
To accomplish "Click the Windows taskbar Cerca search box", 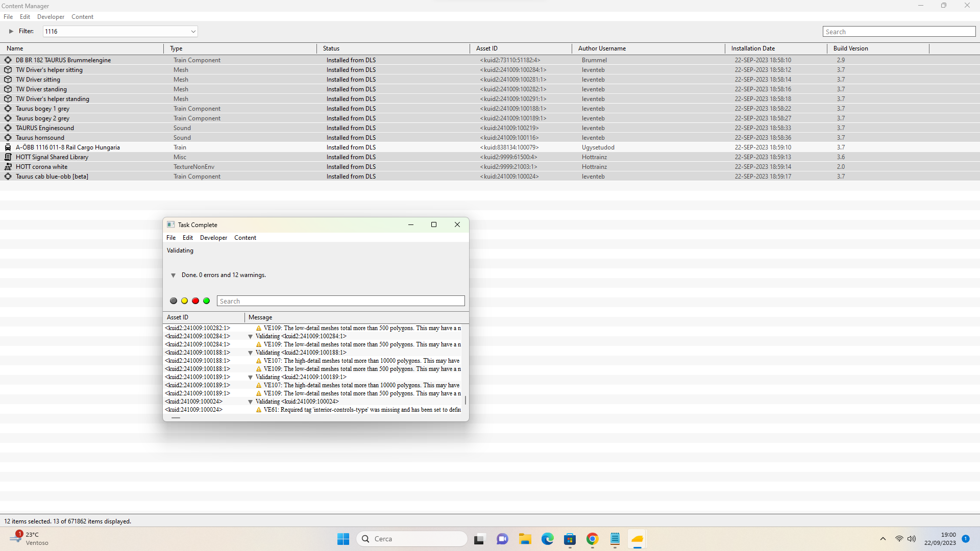I will pyautogui.click(x=412, y=539).
